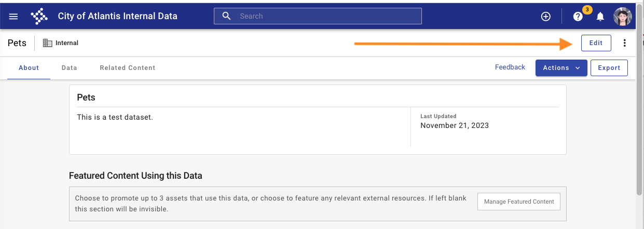Click the magnifier search icon
Viewport: 644px width, 229px height.
pyautogui.click(x=226, y=16)
